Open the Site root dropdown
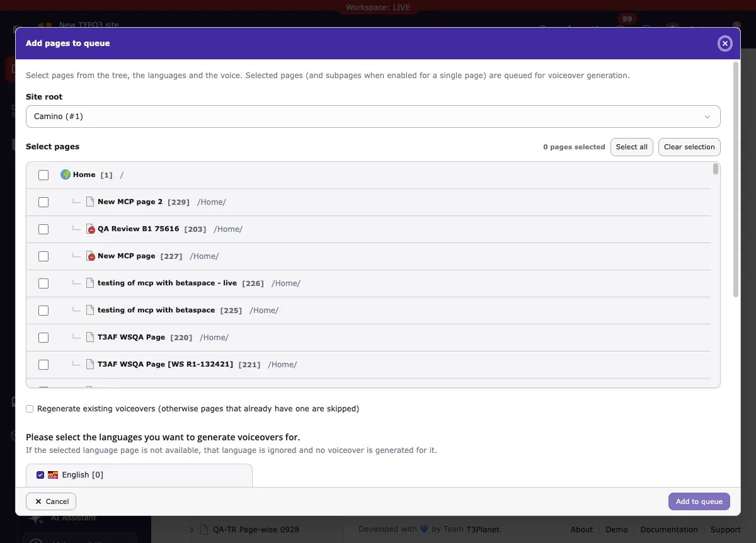This screenshot has height=543, width=756. pyautogui.click(x=373, y=117)
